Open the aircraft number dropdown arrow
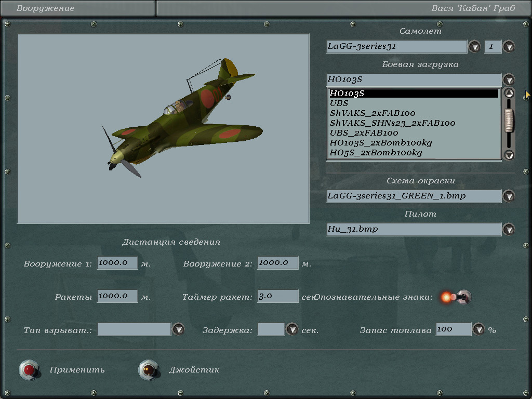Image resolution: width=532 pixels, height=399 pixels. click(x=509, y=46)
